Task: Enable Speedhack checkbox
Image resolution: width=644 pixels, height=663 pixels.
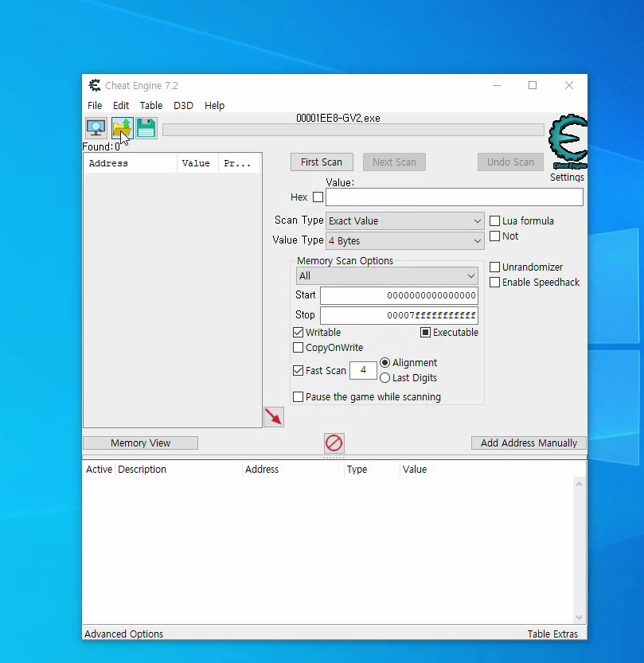Action: click(x=494, y=282)
